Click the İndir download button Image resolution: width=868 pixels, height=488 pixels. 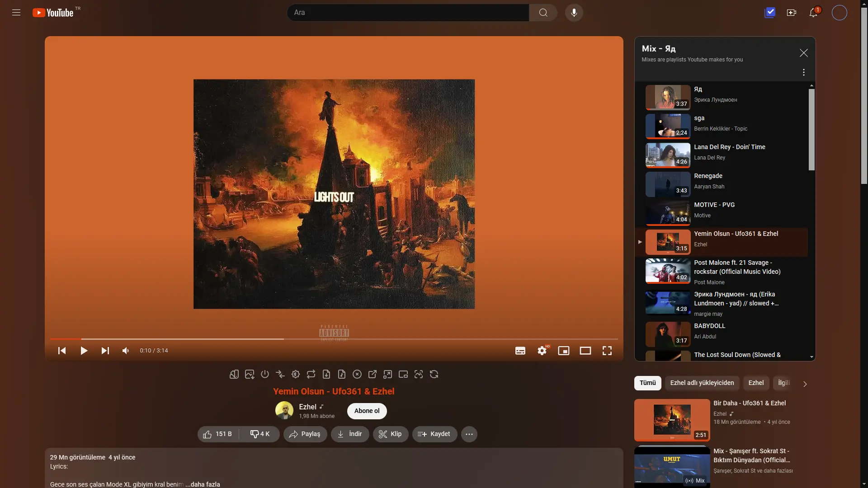point(350,434)
